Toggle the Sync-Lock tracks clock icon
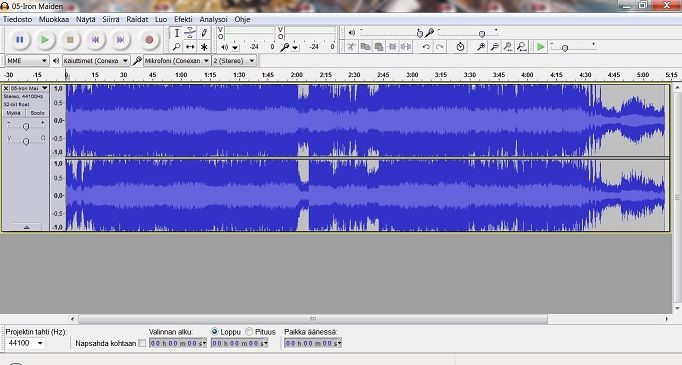 tap(460, 47)
